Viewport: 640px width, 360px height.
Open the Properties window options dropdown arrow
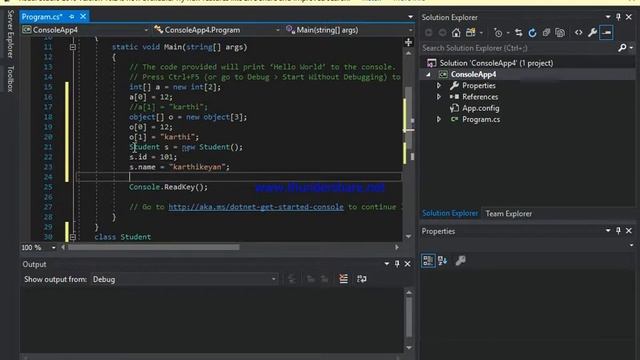pyautogui.click(x=608, y=231)
